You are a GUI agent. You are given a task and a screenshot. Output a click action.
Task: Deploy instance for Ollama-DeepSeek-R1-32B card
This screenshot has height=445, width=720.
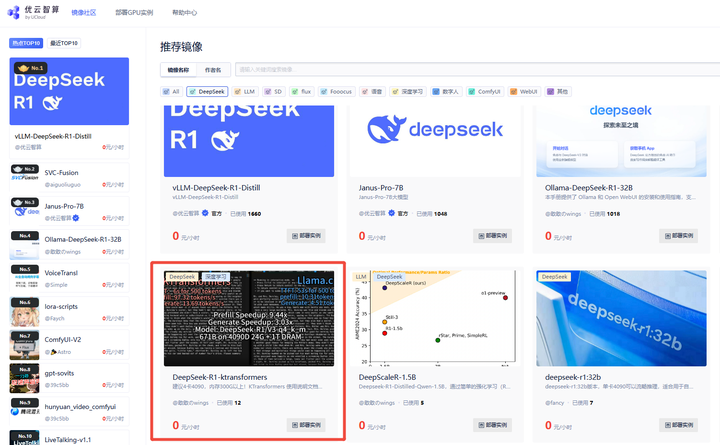coord(678,236)
